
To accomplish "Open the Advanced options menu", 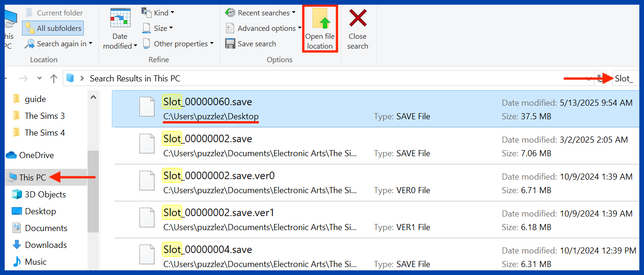I will point(263,28).
